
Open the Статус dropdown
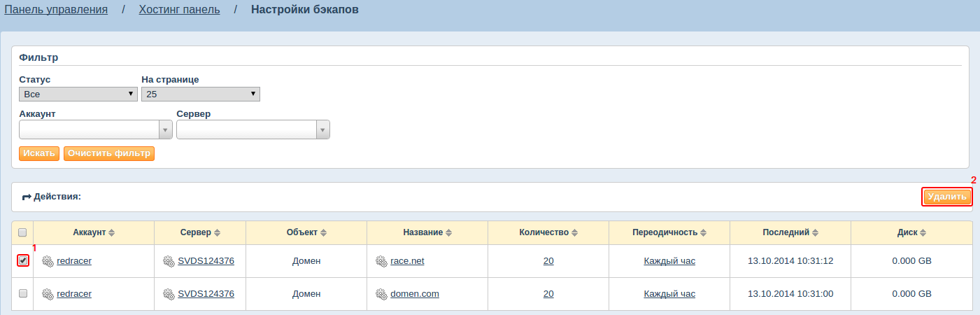78,94
